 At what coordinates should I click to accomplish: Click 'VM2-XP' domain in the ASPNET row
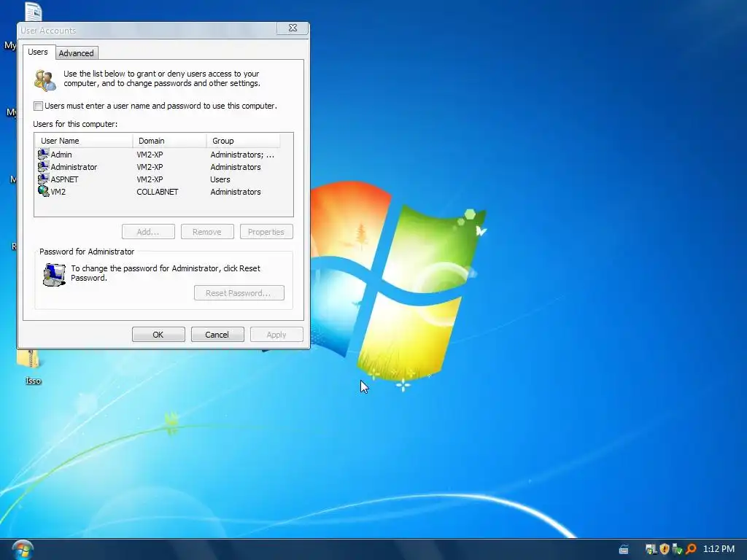point(150,179)
